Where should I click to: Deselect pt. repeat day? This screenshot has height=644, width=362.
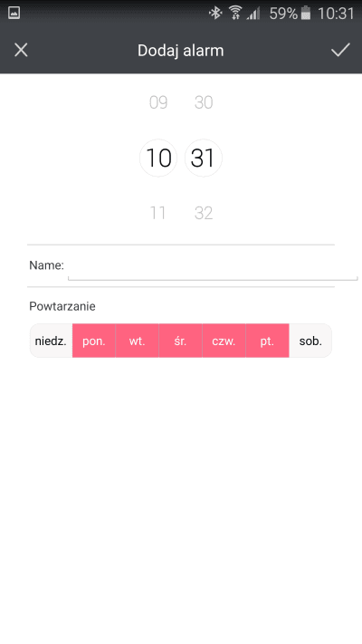tap(267, 341)
